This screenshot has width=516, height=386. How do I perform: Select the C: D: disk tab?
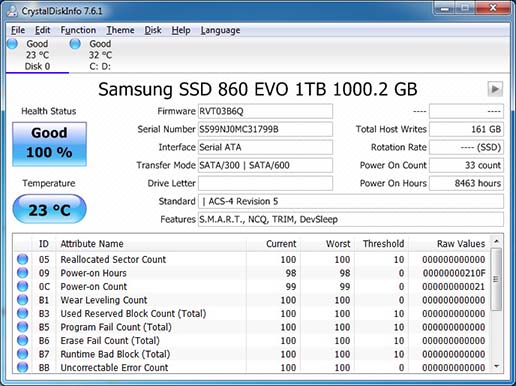coord(100,55)
